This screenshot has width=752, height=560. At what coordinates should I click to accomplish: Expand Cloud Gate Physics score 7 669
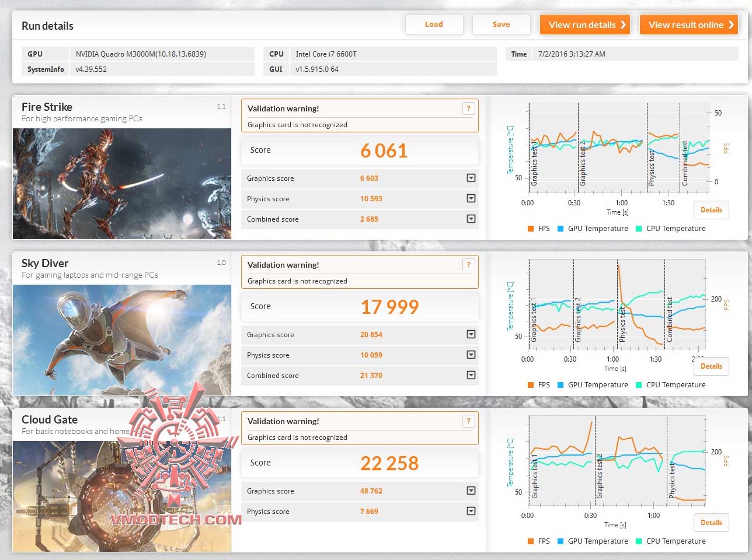tap(471, 511)
